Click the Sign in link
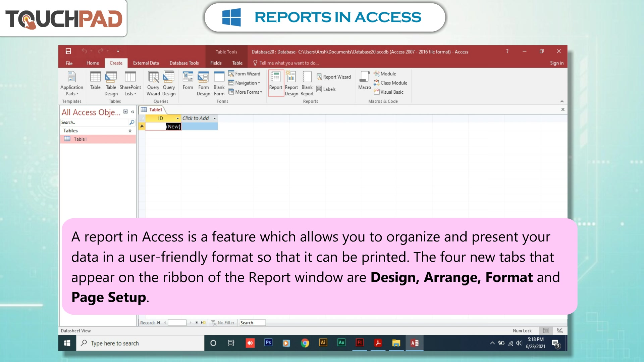The width and height of the screenshot is (644, 362). pyautogui.click(x=557, y=63)
